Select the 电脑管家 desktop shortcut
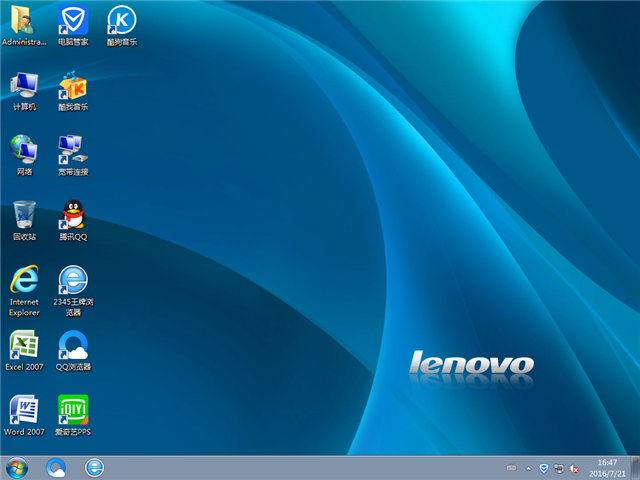 [x=73, y=20]
